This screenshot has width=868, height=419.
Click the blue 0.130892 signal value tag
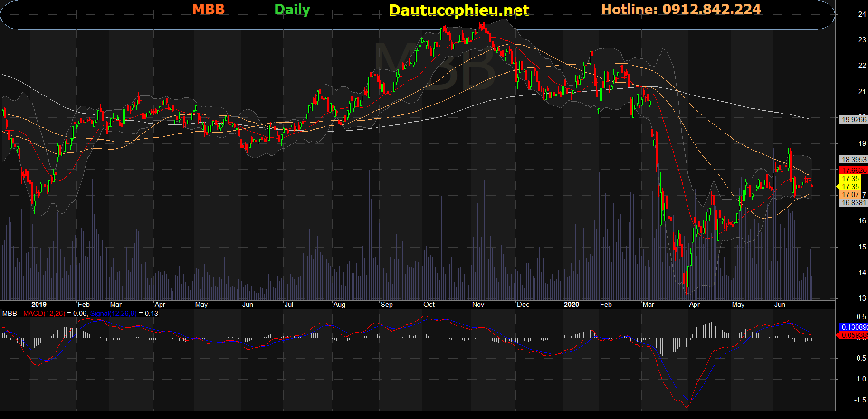[x=853, y=327]
